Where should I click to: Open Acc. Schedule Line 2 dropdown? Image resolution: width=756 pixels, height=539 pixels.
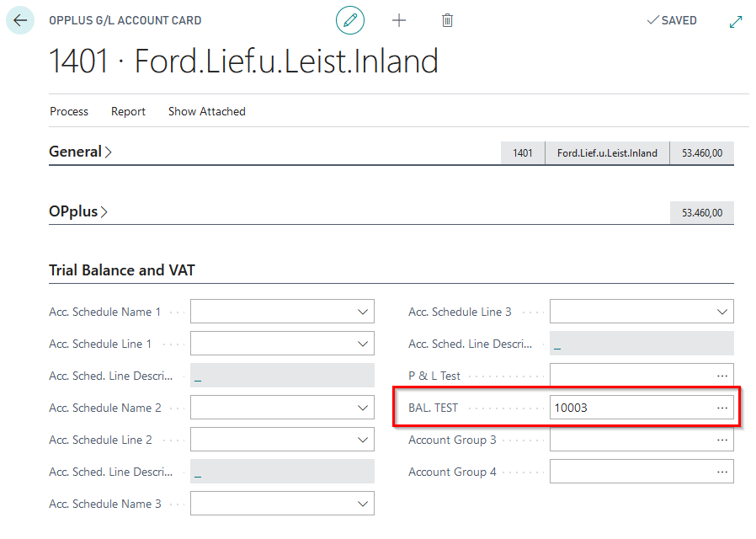tap(363, 440)
